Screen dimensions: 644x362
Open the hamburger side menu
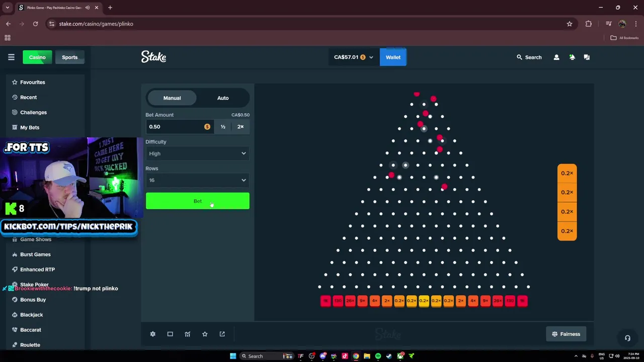[11, 57]
